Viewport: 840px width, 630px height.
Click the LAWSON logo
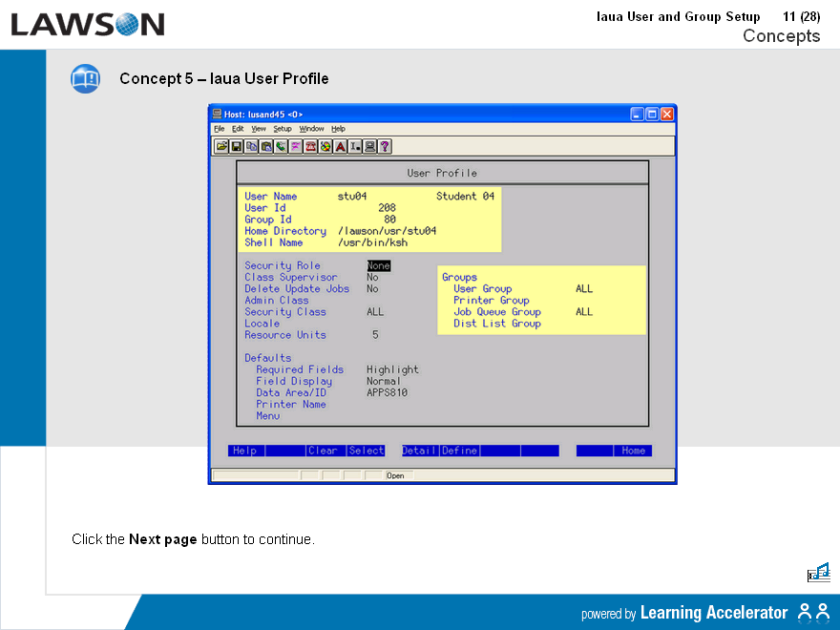(87, 25)
